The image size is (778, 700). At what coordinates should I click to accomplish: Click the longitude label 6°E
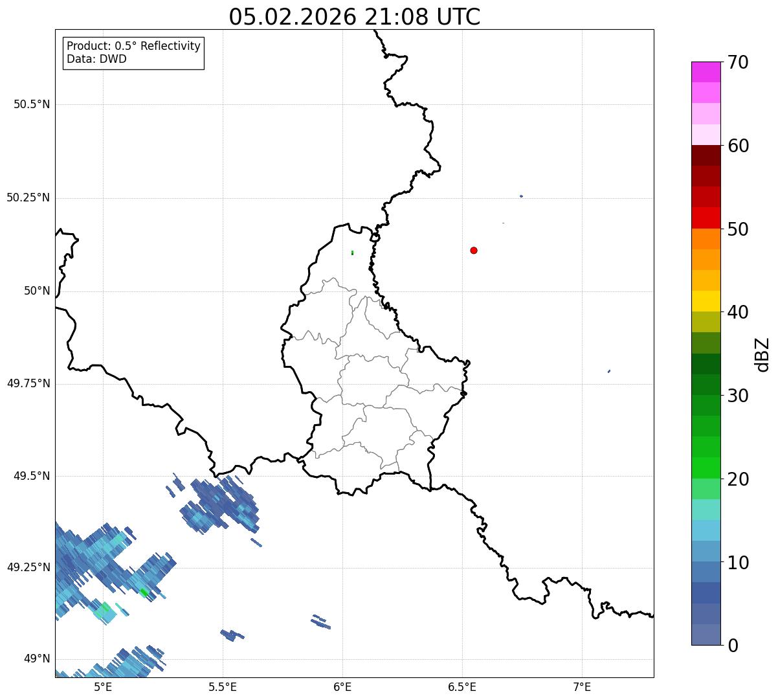[x=342, y=688]
